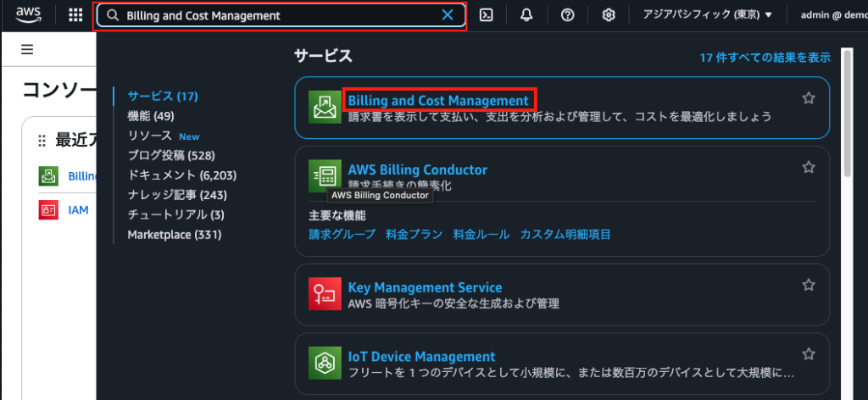Click the Billing Conductor description text
Screen dimensions: 868x400
(400, 186)
